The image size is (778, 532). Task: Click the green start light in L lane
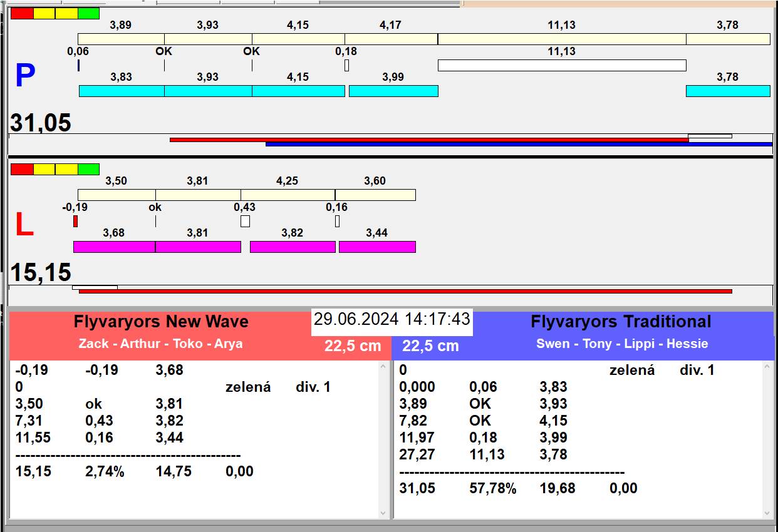[89, 169]
